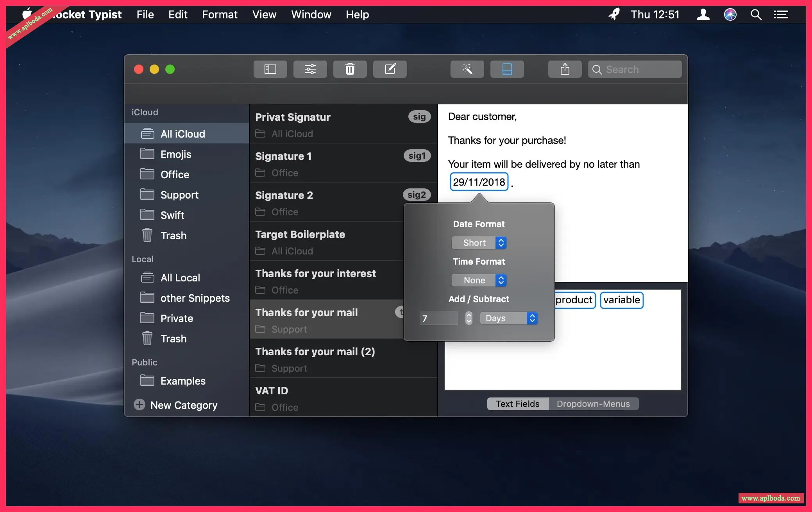Select the Thanks for your mail snippet
This screenshot has height=512, width=812.
326,319
